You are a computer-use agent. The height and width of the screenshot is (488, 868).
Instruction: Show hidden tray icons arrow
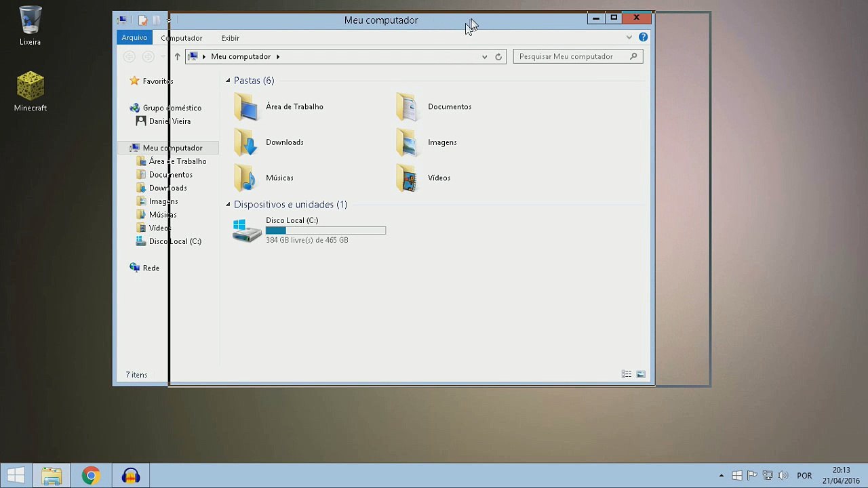click(721, 476)
